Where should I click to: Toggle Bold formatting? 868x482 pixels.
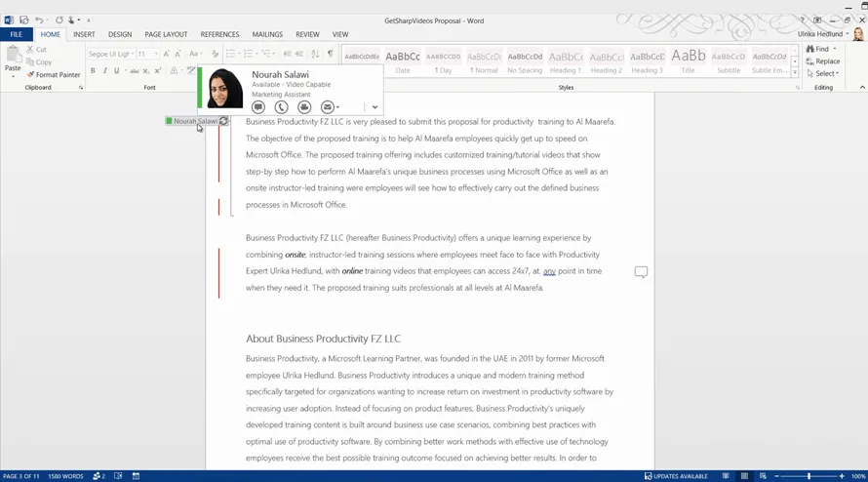coord(93,70)
